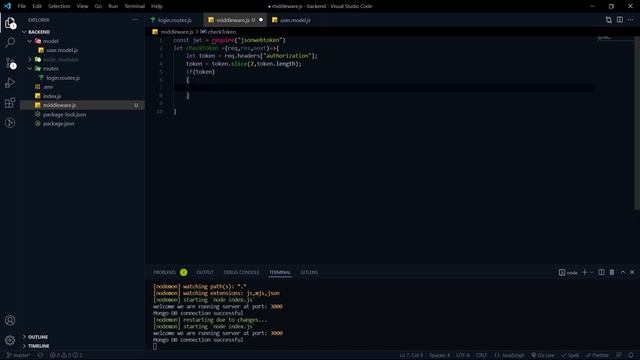
Task: Open the Selection menu
Action: tap(59, 6)
